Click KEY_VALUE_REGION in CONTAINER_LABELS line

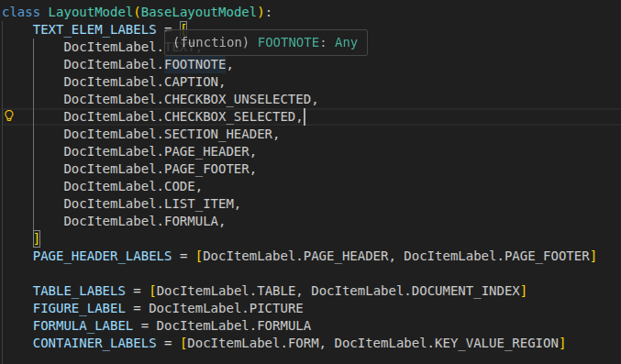[496, 344]
